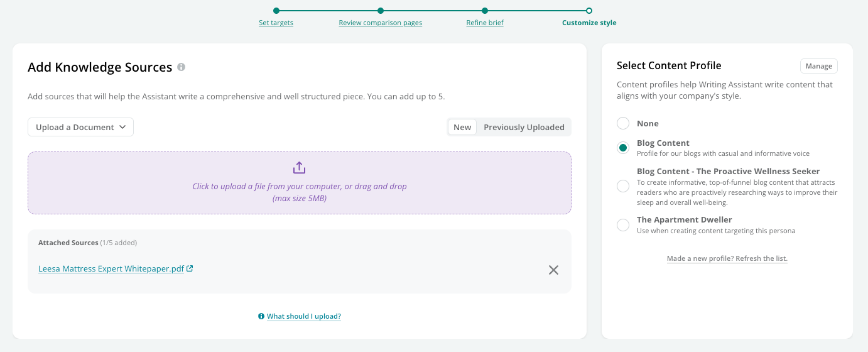This screenshot has height=352, width=868.
Task: Open Leesa Mattress Expert Whitepaper.pdf link
Action: (x=111, y=268)
